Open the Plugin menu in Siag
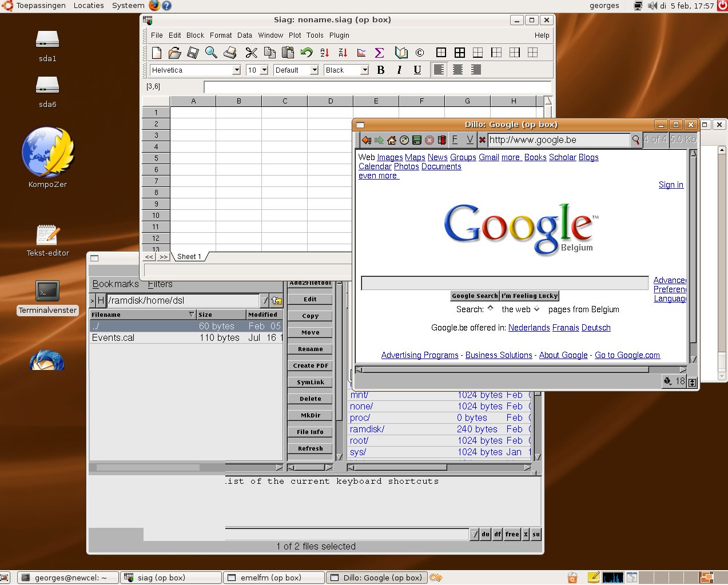 tap(339, 35)
